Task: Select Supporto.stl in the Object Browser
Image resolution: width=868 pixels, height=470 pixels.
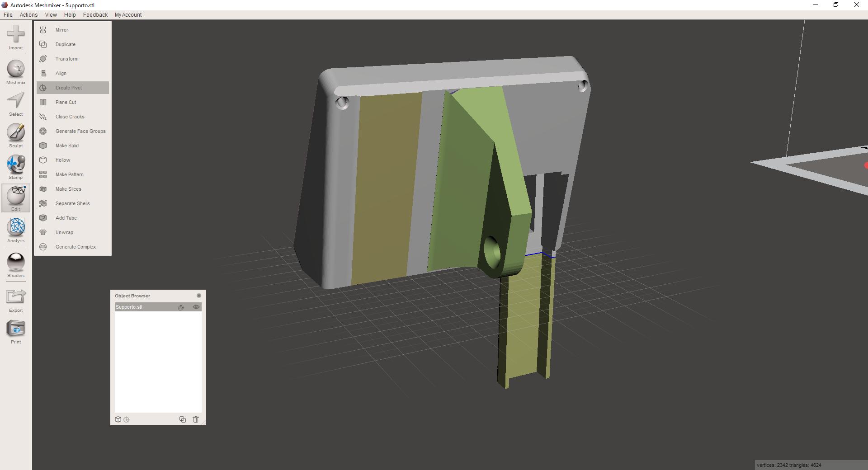Action: pos(158,307)
